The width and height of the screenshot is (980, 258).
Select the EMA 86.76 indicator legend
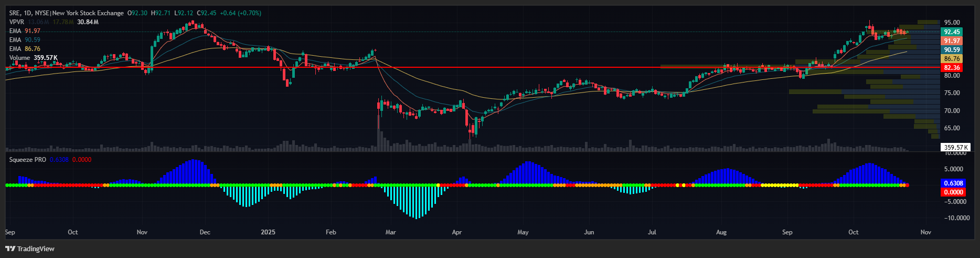click(x=25, y=49)
